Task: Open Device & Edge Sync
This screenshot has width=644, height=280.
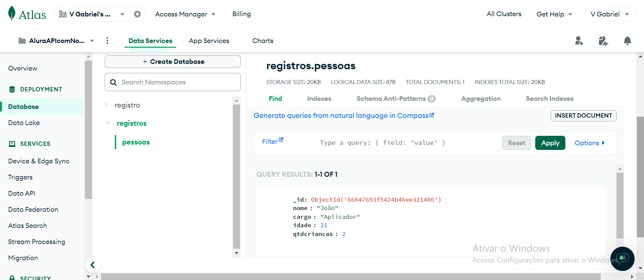Action: coord(39,161)
